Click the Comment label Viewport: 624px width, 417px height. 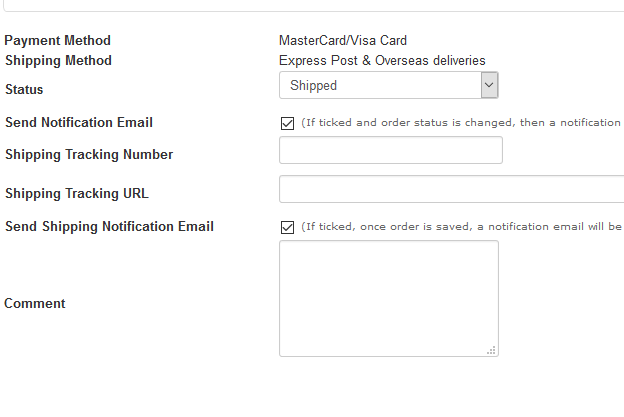pos(35,304)
